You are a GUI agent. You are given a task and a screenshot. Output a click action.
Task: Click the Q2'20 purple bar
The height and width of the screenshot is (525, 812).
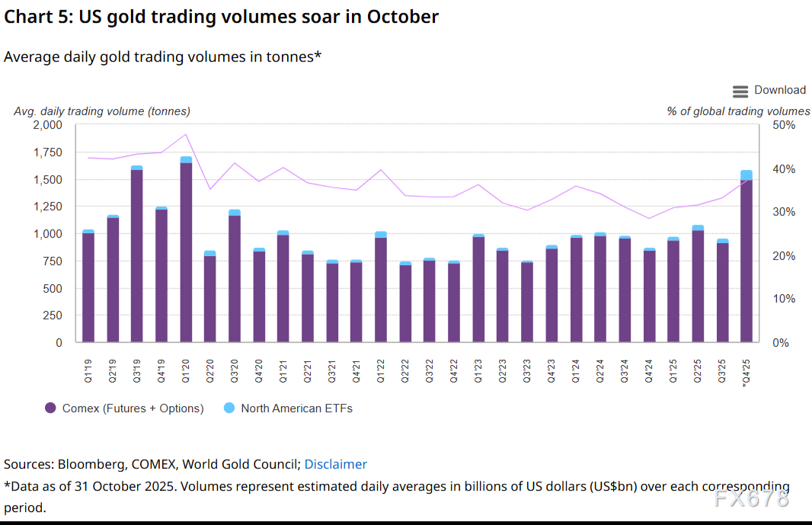click(210, 299)
